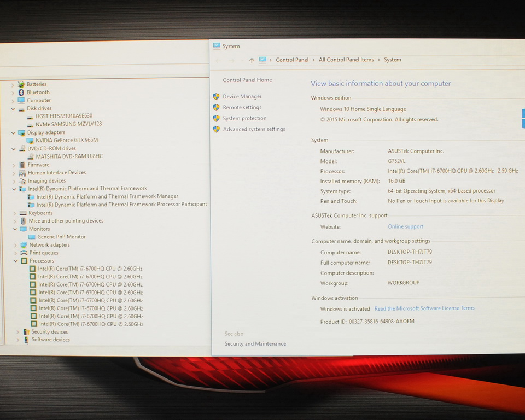Expand the Network adapters node

click(x=15, y=246)
